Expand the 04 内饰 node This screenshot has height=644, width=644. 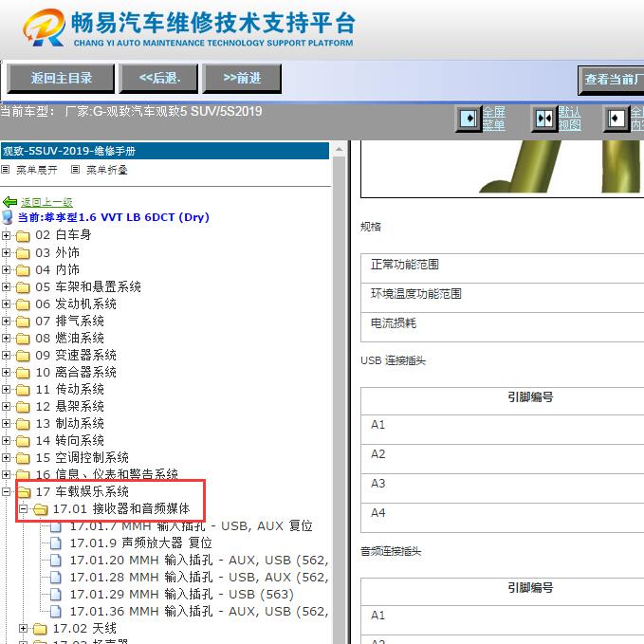[x=6, y=270]
